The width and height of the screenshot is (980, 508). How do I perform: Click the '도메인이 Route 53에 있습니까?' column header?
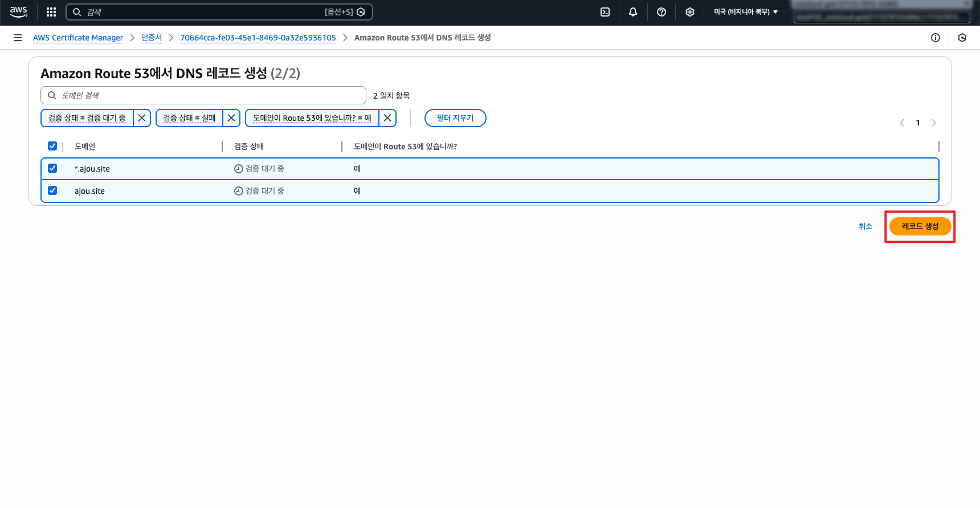click(405, 147)
